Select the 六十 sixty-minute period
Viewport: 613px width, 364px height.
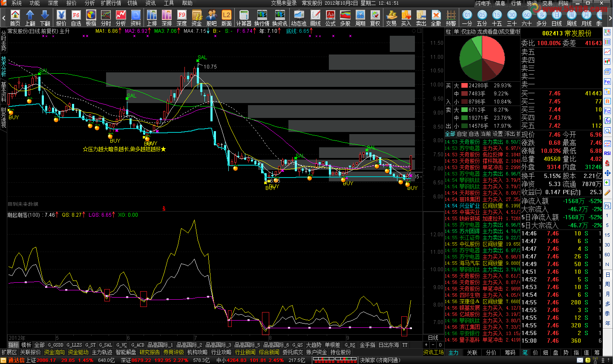click(x=527, y=18)
